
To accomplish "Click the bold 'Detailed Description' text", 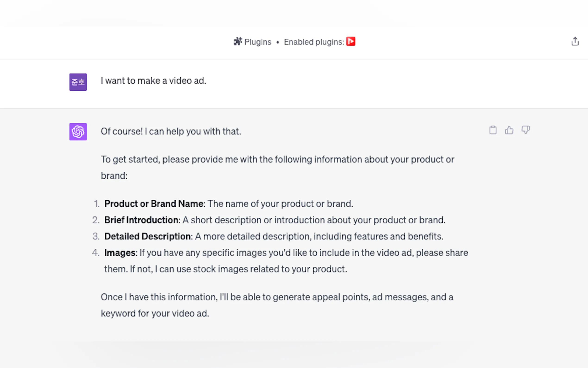I will click(x=147, y=236).
